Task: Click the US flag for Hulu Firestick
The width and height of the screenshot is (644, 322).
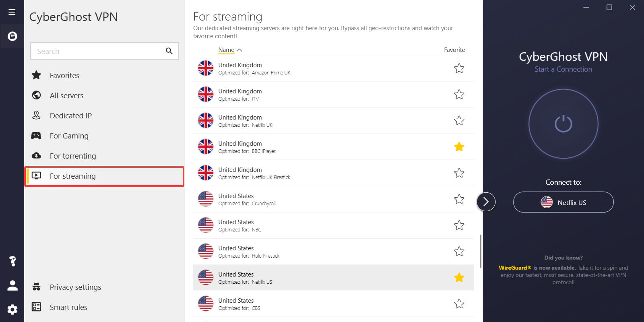Action: click(x=206, y=252)
